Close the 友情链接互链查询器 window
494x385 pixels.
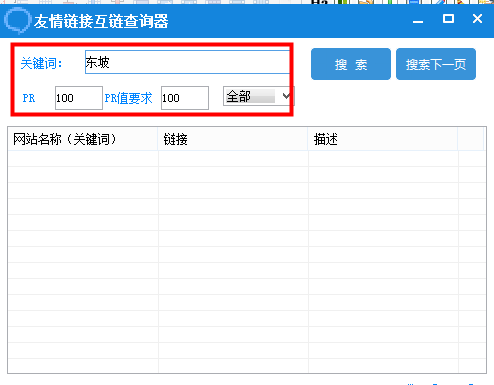(x=477, y=19)
